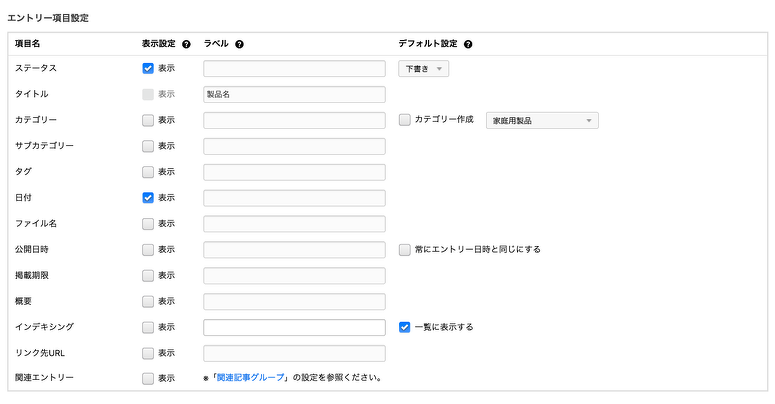The width and height of the screenshot is (775, 404).
Task: Enable 表示 checkbox for タグ
Action: pos(148,172)
